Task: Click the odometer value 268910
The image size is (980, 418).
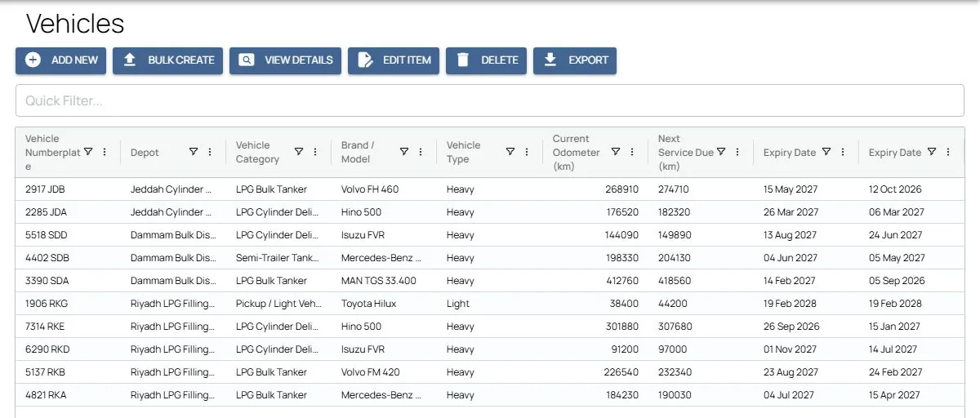Action: [622, 189]
